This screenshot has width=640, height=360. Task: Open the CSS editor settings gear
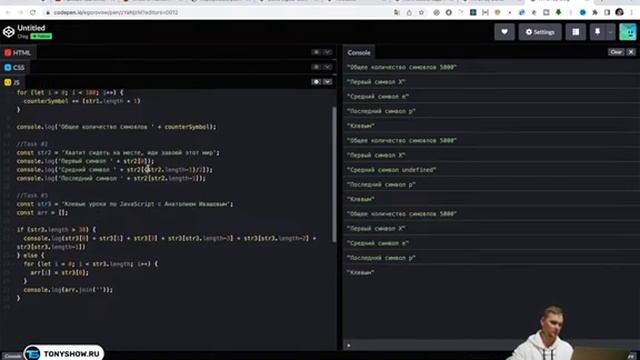[x=316, y=67]
